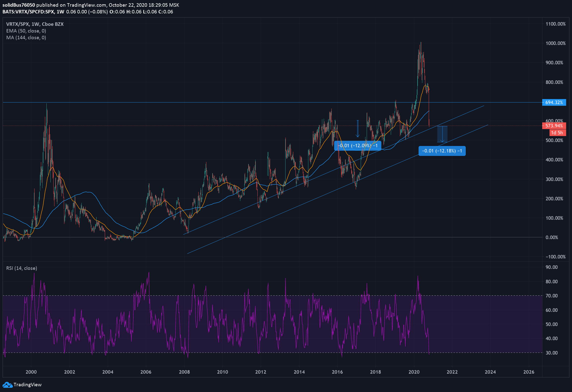Click the -0.01 (-12.18%) -1 measurement label

click(442, 151)
